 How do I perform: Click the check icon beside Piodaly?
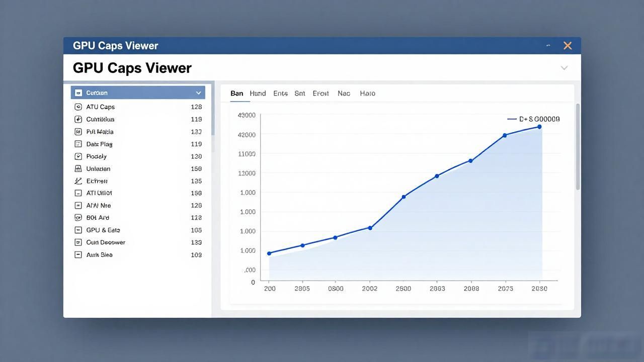pyautogui.click(x=78, y=156)
